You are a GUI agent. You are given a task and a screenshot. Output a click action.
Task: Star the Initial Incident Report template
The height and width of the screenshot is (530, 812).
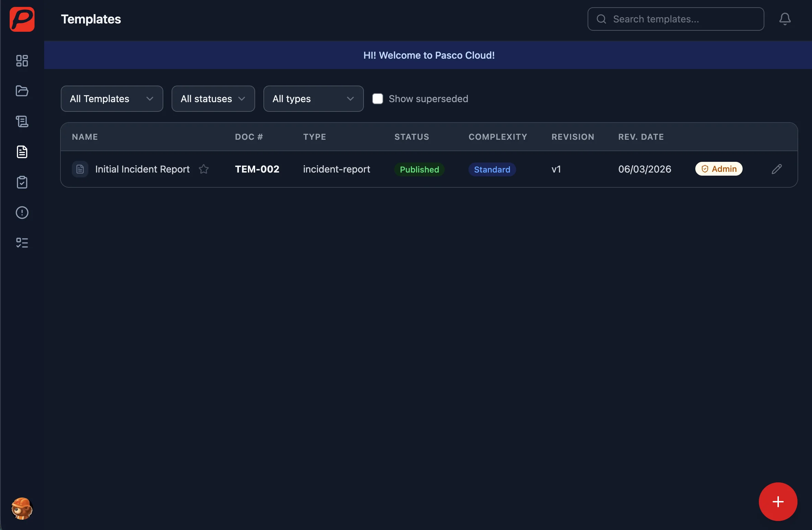coord(204,169)
